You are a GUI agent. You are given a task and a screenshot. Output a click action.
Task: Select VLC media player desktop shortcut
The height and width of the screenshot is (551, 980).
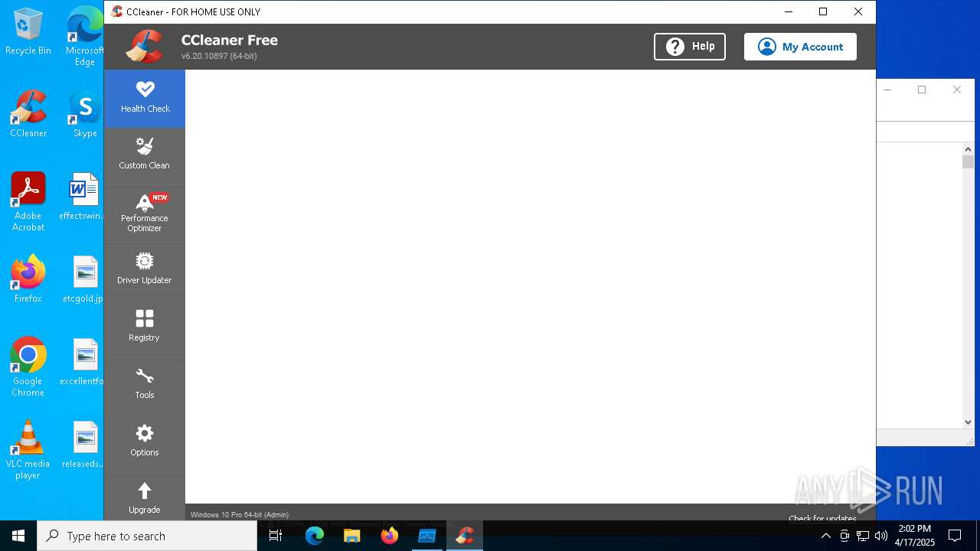tap(28, 450)
